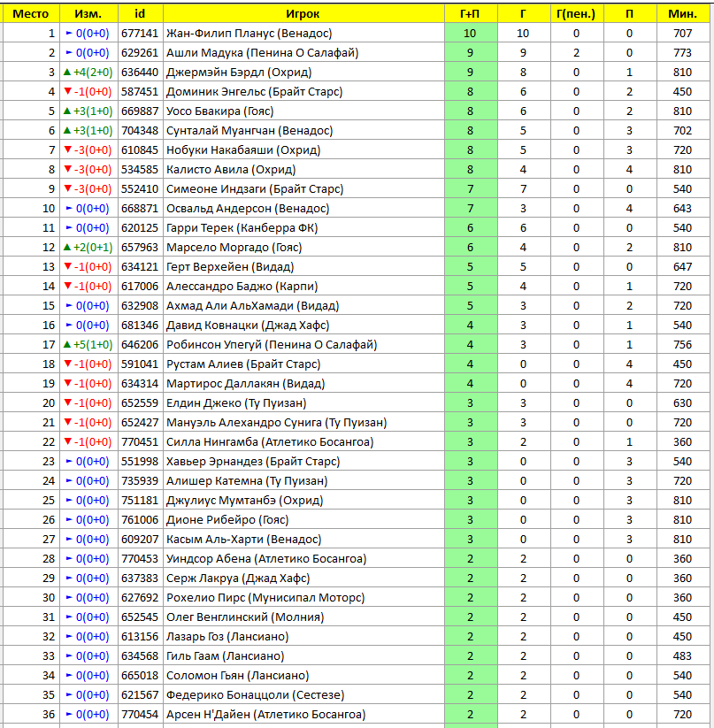714x728 pixels.
Task: Click player 'Дионе Рибейро (Гояс)'
Action: (227, 520)
